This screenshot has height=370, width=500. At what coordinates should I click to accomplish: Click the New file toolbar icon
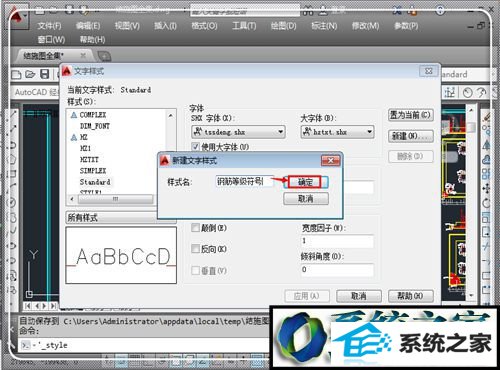coord(16,74)
